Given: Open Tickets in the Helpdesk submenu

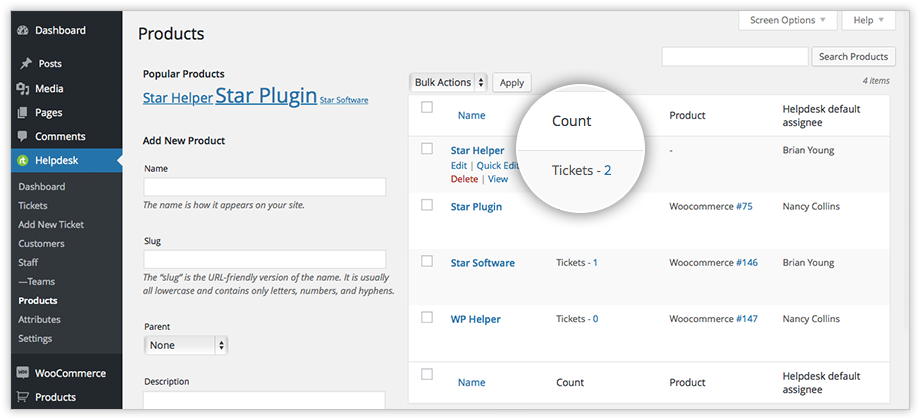Looking at the screenshot, I should (33, 206).
